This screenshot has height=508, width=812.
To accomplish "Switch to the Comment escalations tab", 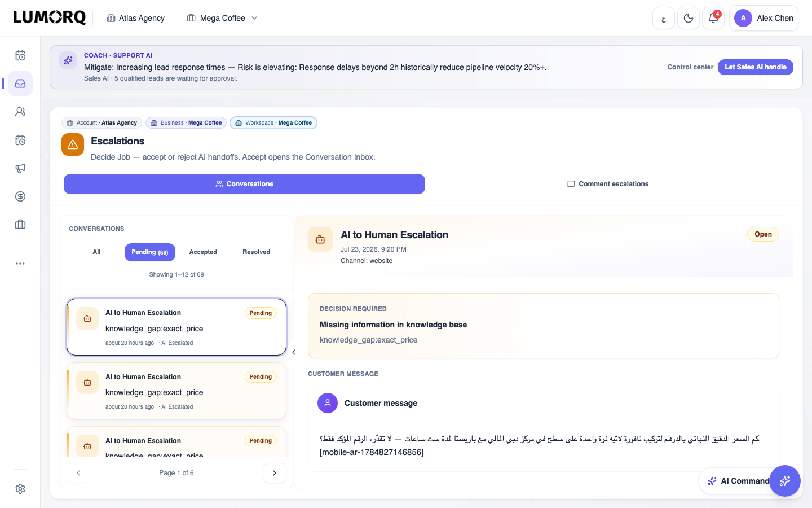I will (608, 184).
